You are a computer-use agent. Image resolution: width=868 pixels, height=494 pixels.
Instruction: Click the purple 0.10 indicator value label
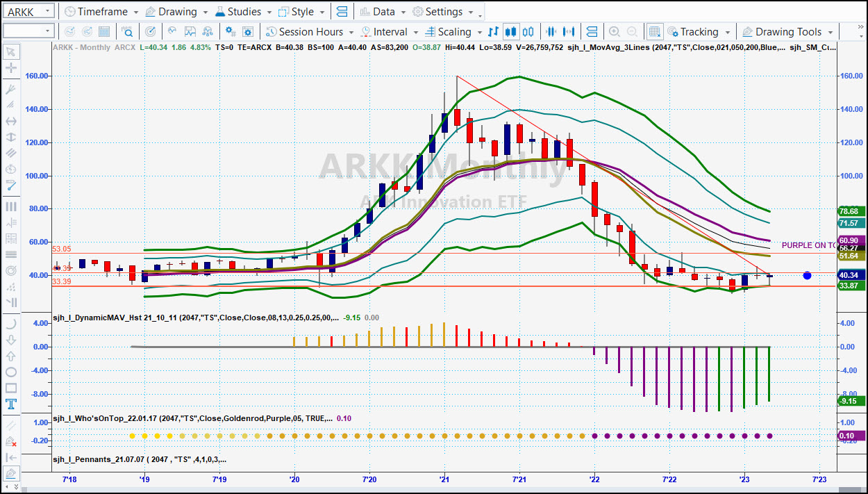(851, 436)
